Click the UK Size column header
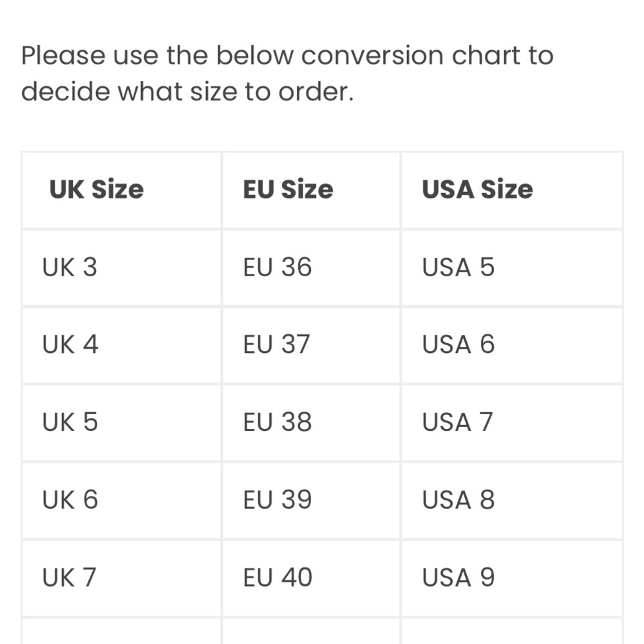 122,190
